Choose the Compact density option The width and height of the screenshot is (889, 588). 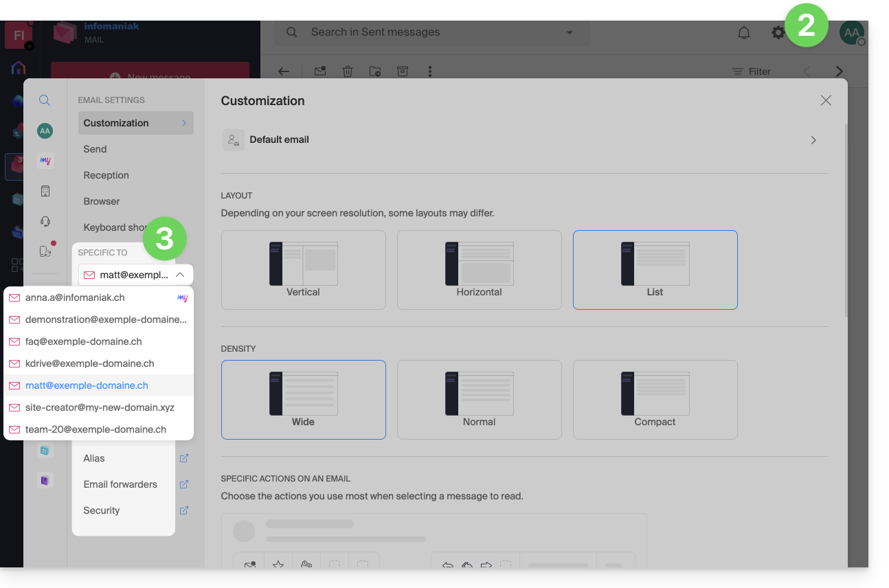[655, 400]
